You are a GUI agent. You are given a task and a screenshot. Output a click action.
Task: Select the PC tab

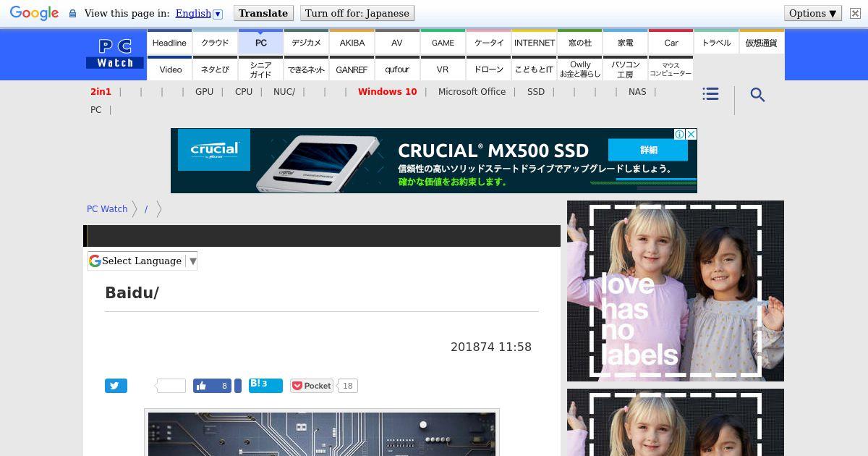[261, 42]
